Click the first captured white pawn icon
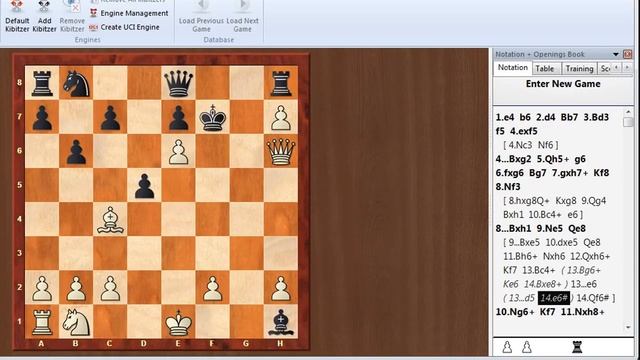The image size is (640, 360). pos(507,347)
